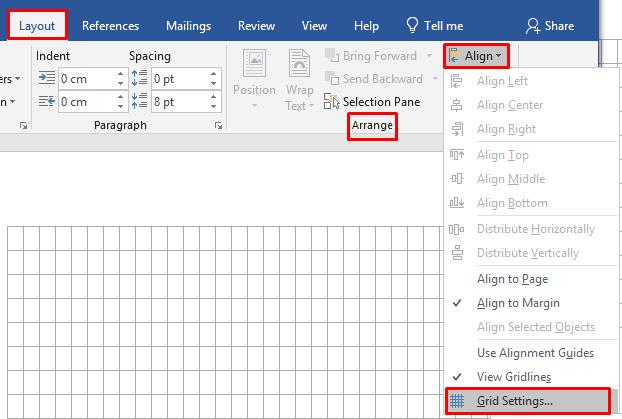Viewport: 622px width, 419px height.
Task: Click the Align Left icon
Action: tap(457, 81)
